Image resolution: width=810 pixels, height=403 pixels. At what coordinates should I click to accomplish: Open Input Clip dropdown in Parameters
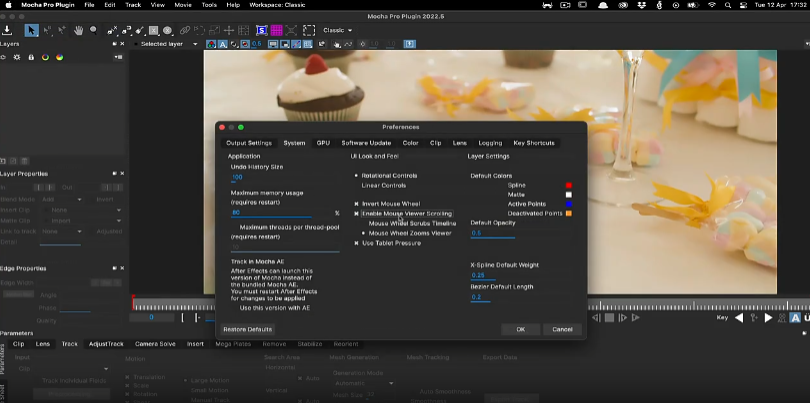click(71, 368)
